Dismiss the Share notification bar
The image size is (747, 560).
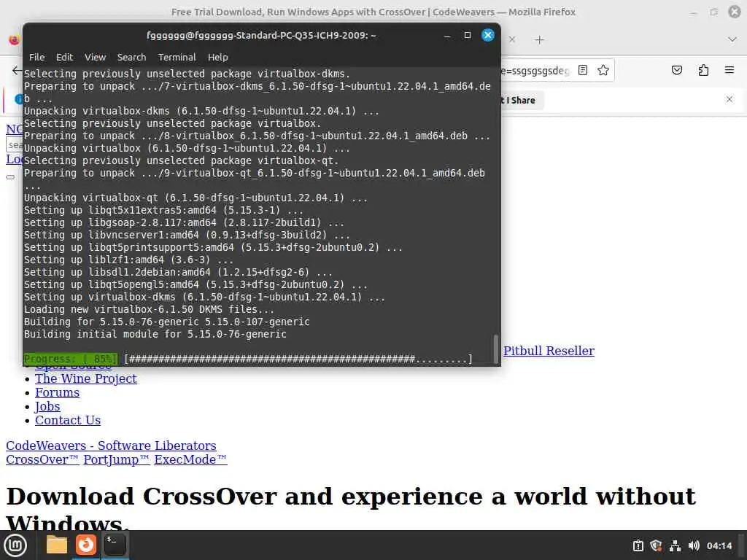pyautogui.click(x=729, y=99)
